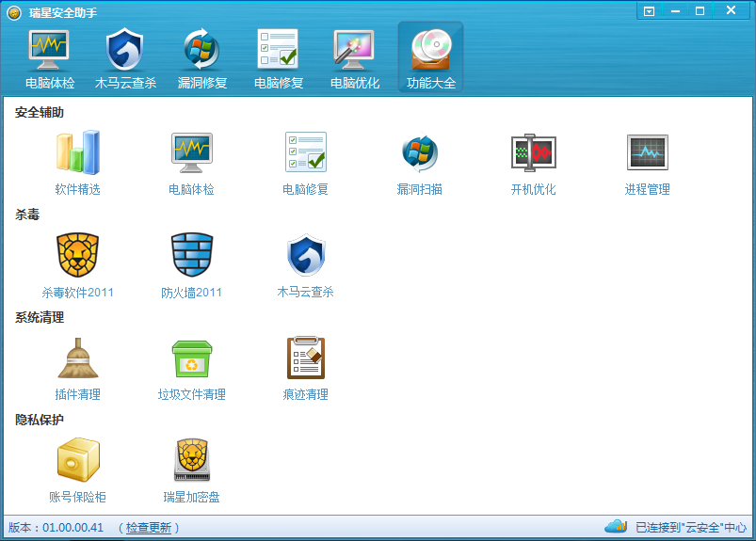This screenshot has width=756, height=541.
Task: Select the 功能大全 tab in toolbar
Action: 430,58
